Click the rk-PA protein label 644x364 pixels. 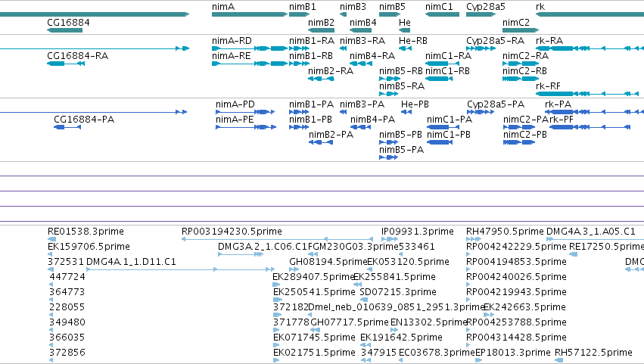click(558, 104)
